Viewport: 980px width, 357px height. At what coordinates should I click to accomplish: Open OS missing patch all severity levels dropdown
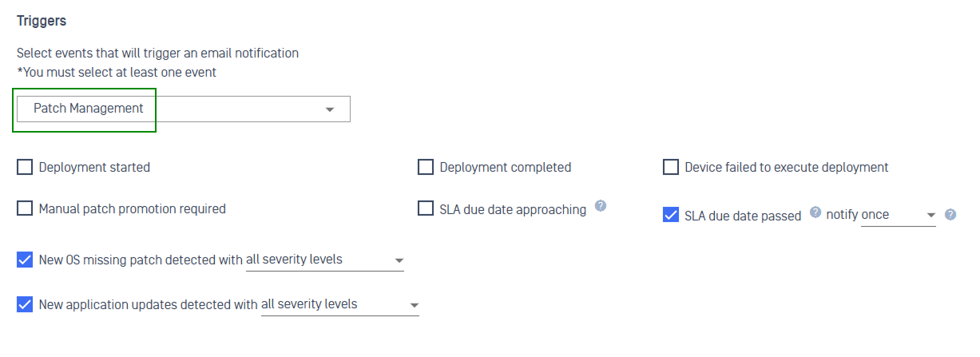[x=325, y=260]
